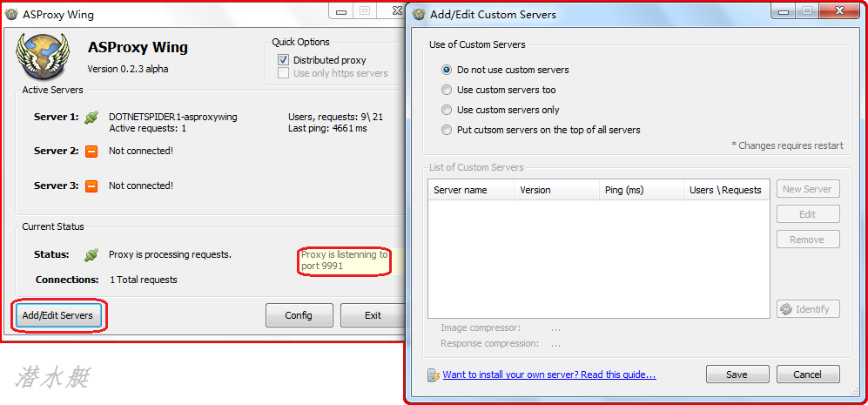
Task: Select Put custom servers on top option
Action: 447,130
